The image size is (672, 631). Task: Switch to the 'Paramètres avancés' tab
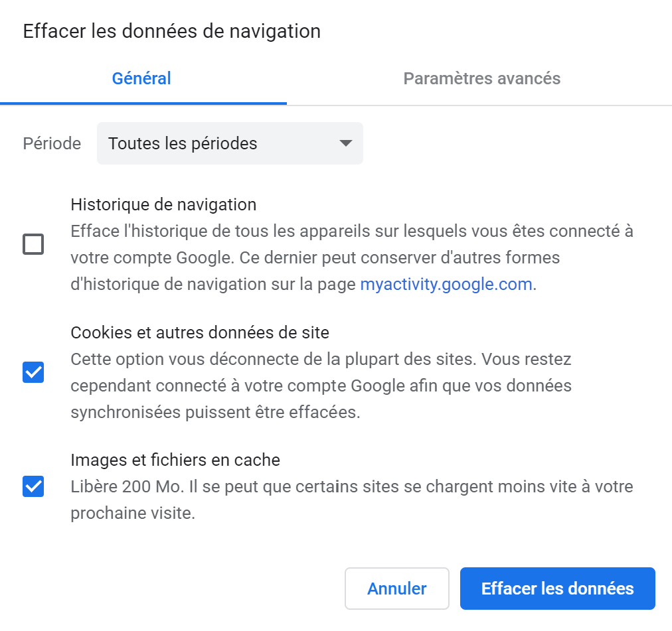(481, 78)
